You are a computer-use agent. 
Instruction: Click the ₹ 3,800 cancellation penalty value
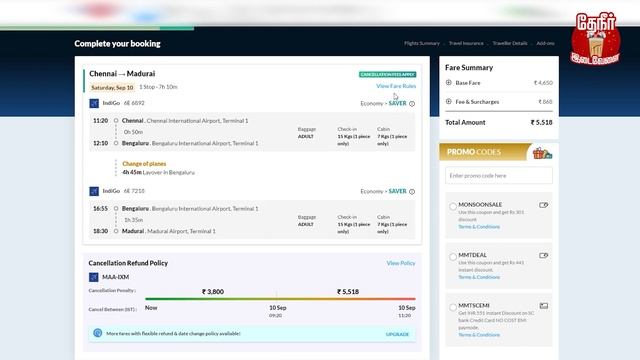pyautogui.click(x=213, y=292)
